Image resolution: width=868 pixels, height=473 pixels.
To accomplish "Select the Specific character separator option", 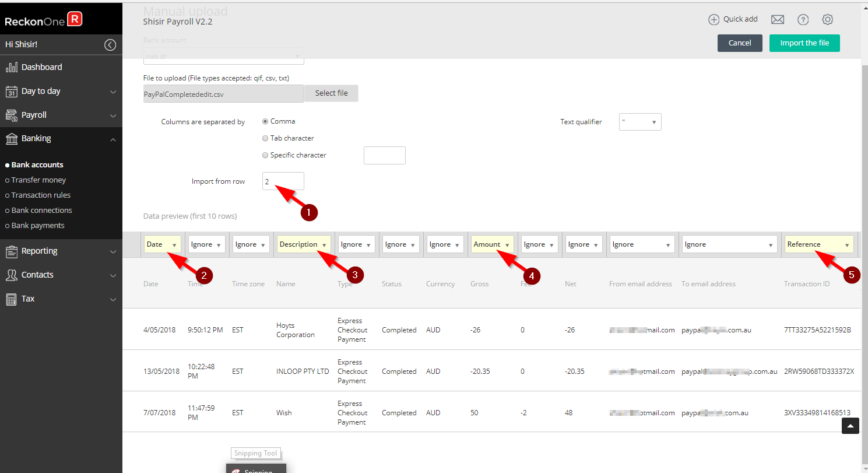I will coord(265,155).
